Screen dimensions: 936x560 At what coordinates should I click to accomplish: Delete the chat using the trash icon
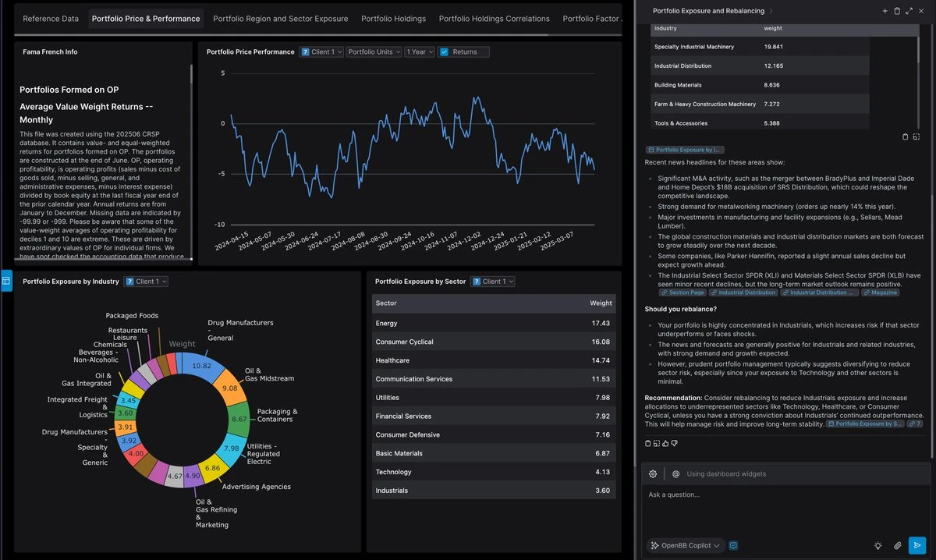point(897,11)
